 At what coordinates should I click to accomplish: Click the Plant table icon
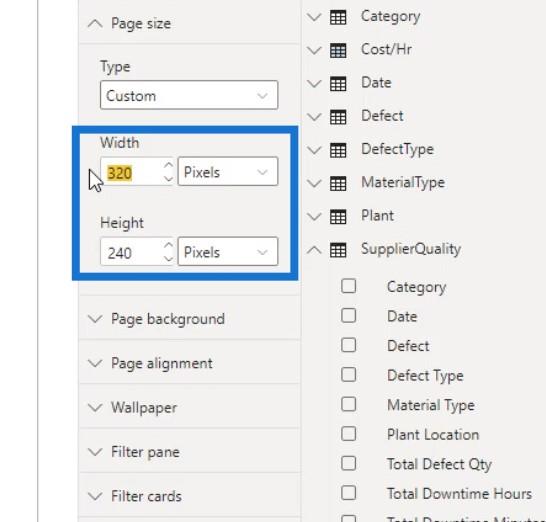[x=338, y=217]
